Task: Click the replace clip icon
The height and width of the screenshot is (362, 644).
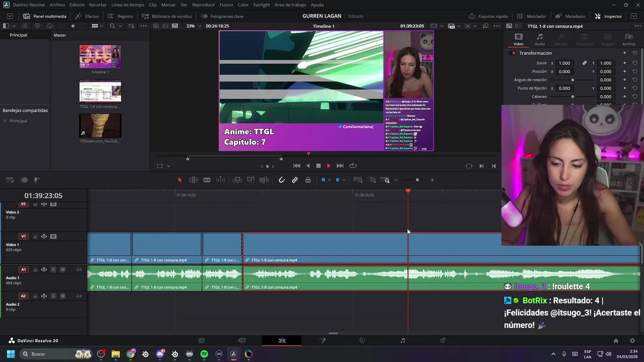Action: 264,180
